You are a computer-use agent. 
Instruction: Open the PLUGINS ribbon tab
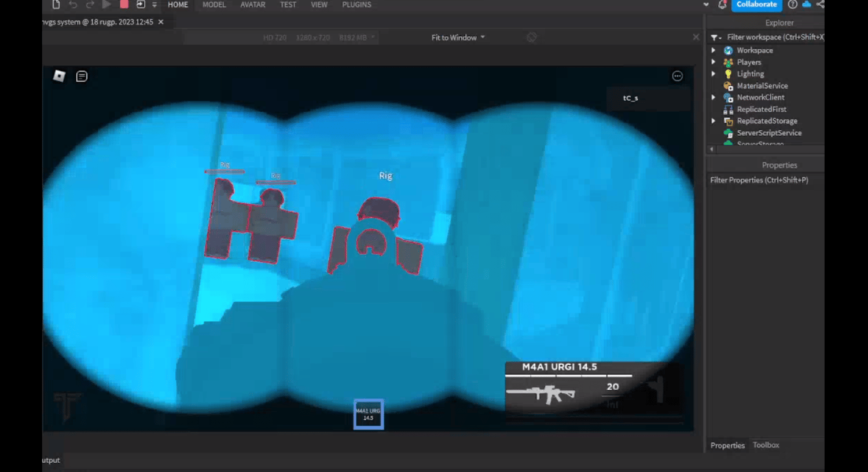click(x=356, y=5)
